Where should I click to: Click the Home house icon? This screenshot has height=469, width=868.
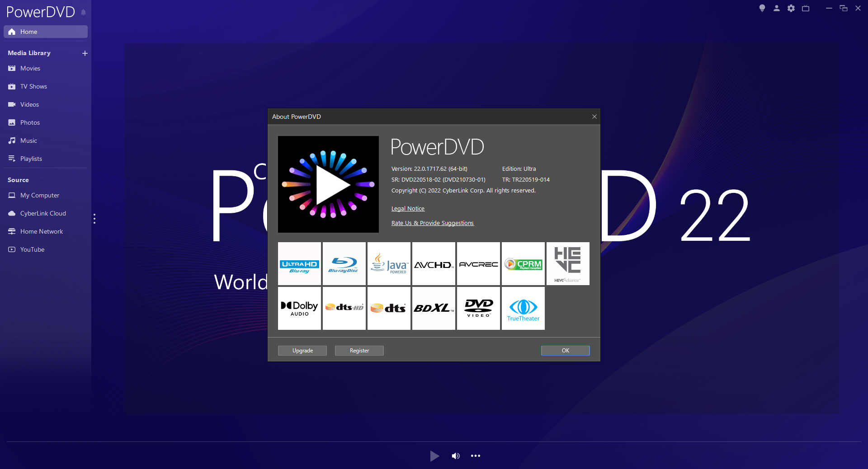click(12, 32)
